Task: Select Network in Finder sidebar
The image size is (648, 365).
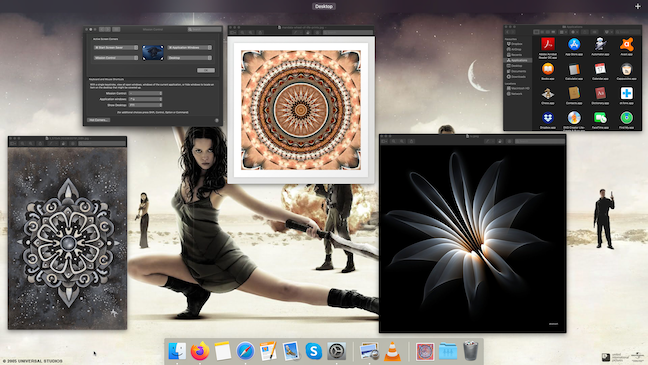Action: tap(517, 94)
